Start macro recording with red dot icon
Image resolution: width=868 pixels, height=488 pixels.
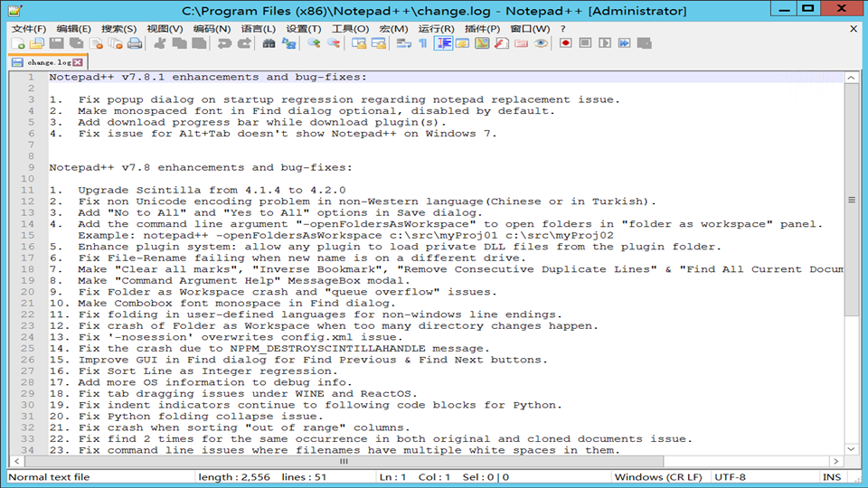565,43
